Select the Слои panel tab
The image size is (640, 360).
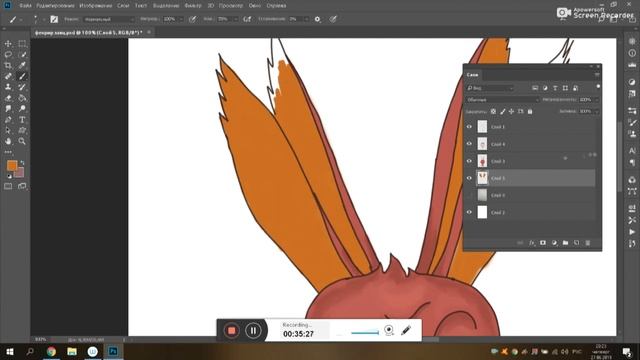472,75
